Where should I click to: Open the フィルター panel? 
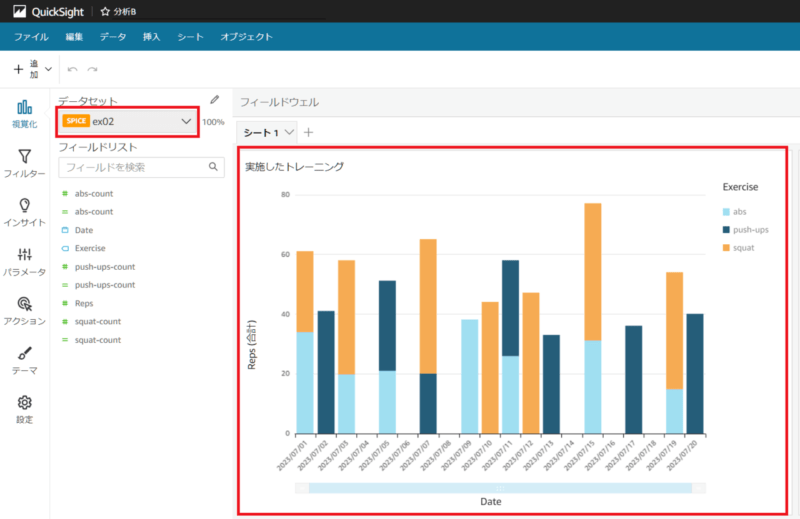pos(24,163)
